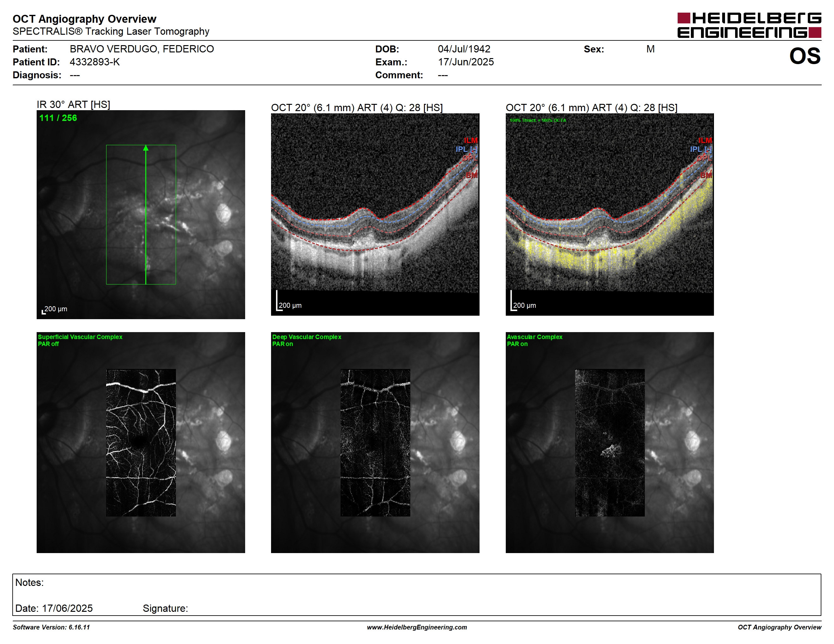Click first OCT 20° (6.1 mm) ART heading
The height and width of the screenshot is (644, 834).
pyautogui.click(x=357, y=108)
